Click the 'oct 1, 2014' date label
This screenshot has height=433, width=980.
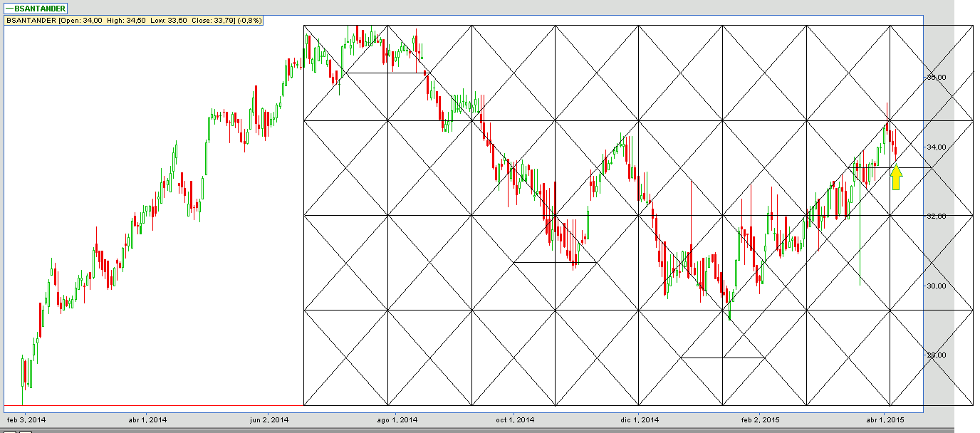(515, 420)
